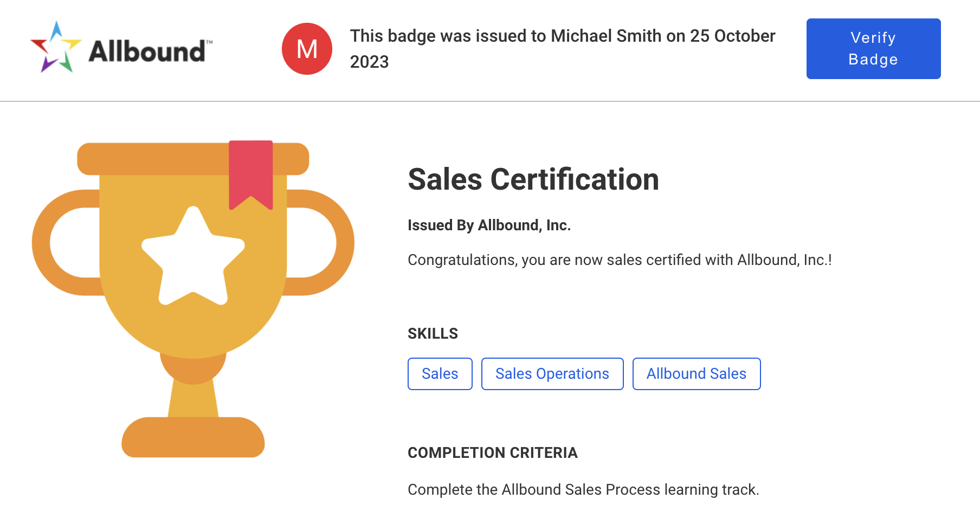Click the Issued By Allbound, Inc. text
This screenshot has width=980, height=518.
click(x=489, y=225)
